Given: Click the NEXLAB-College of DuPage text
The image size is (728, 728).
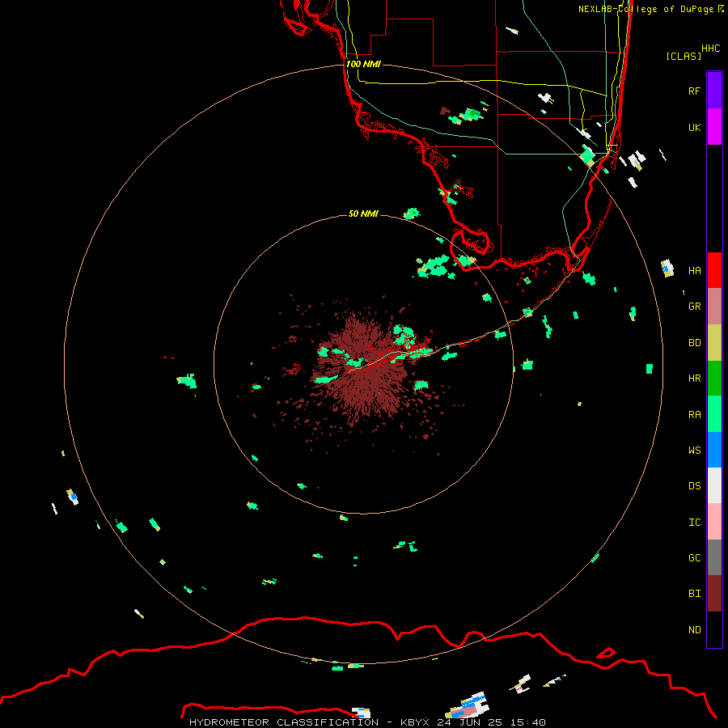Looking at the screenshot, I should pos(647,9).
